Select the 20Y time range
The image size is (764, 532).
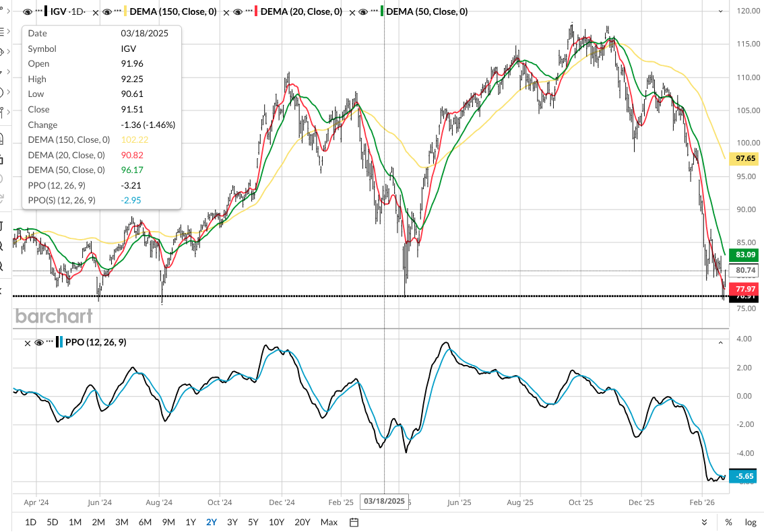point(302,523)
